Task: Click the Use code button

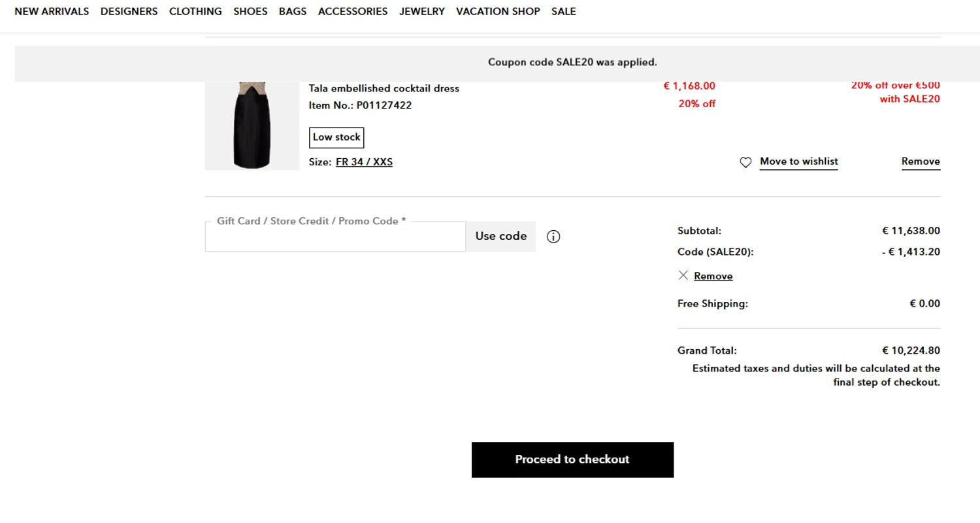Action: click(x=500, y=236)
